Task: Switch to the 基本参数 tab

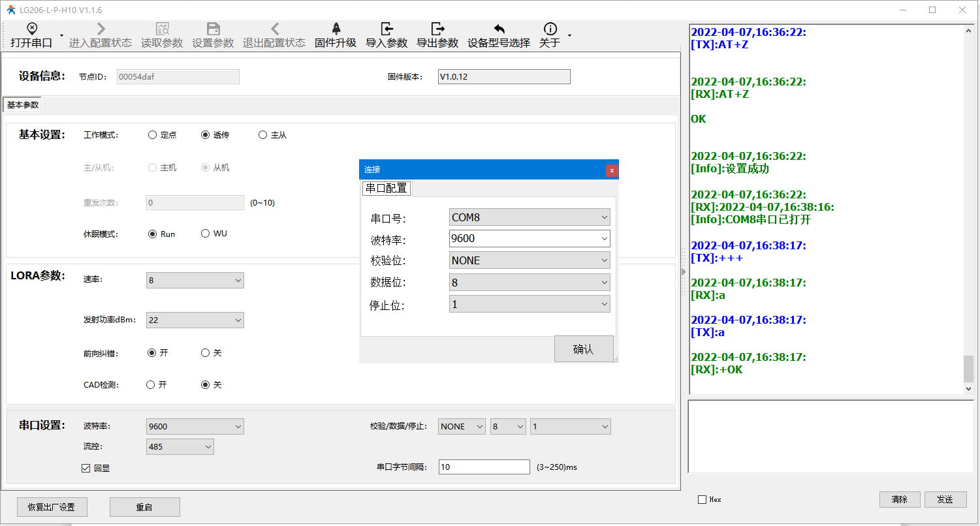Action: pyautogui.click(x=23, y=105)
